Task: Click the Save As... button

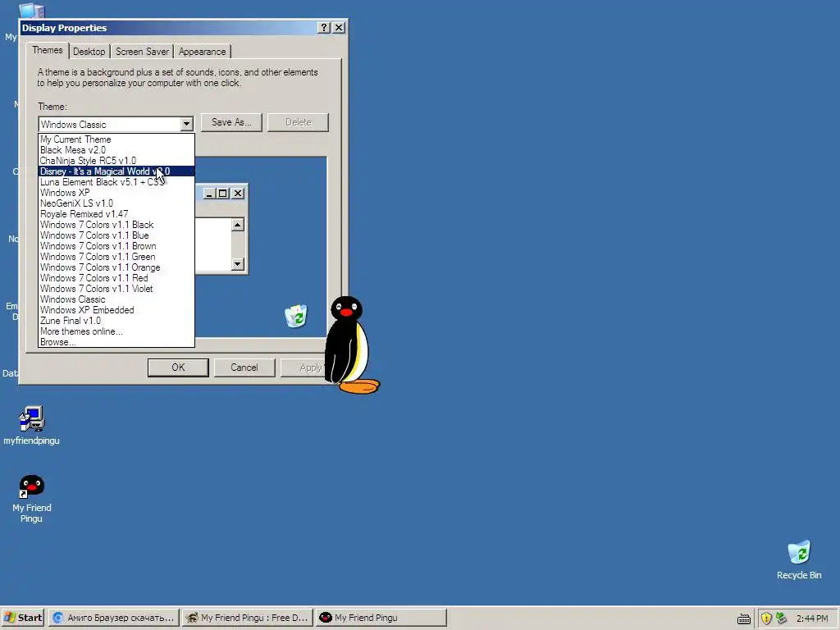Action: click(231, 122)
